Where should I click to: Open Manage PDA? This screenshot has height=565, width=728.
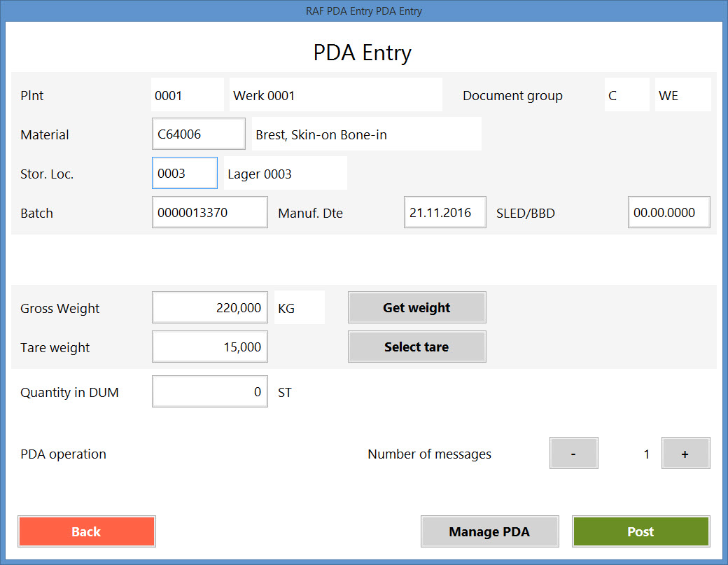click(x=489, y=531)
